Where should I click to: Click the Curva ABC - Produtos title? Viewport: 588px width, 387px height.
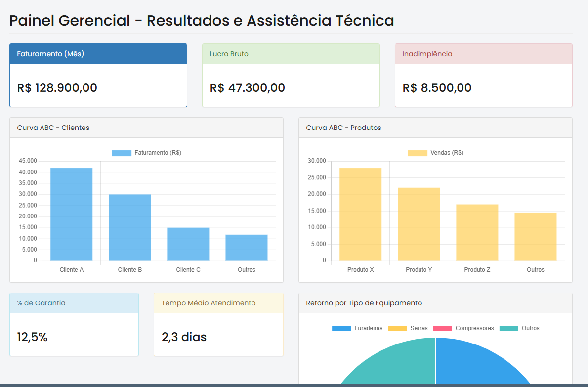click(x=343, y=128)
